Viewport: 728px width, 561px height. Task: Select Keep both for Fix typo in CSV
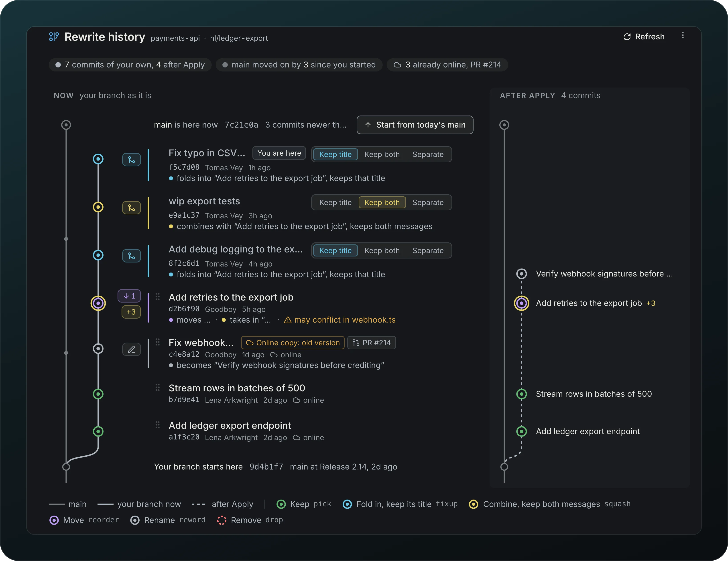(382, 154)
